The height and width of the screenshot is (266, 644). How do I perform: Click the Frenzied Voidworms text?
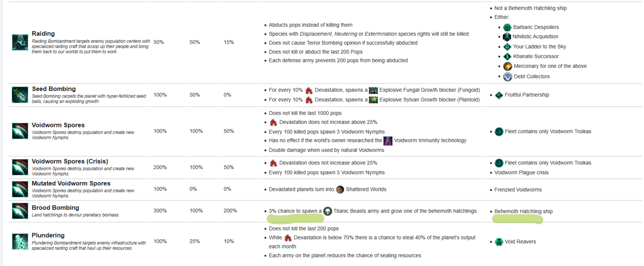point(518,190)
